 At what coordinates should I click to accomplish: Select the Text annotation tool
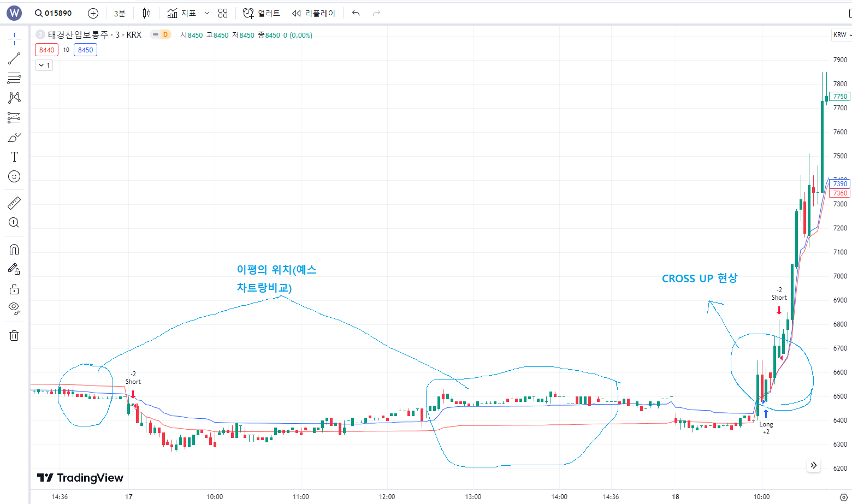click(x=14, y=157)
